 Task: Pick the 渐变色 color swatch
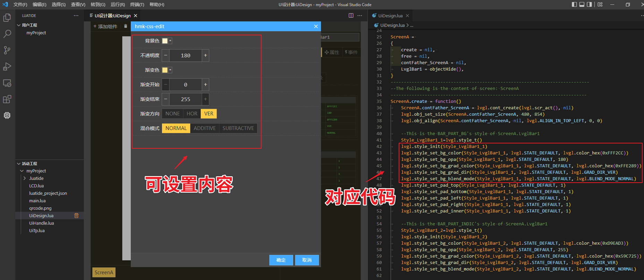coord(165,70)
